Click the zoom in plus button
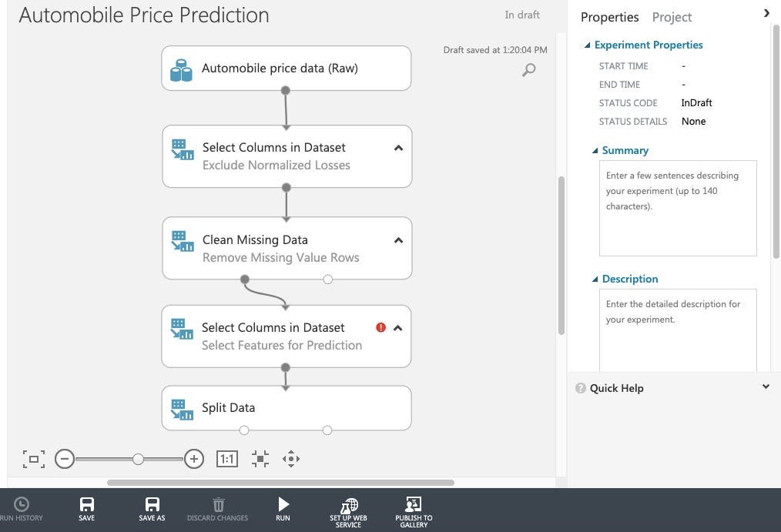The width and height of the screenshot is (781, 532). click(194, 459)
